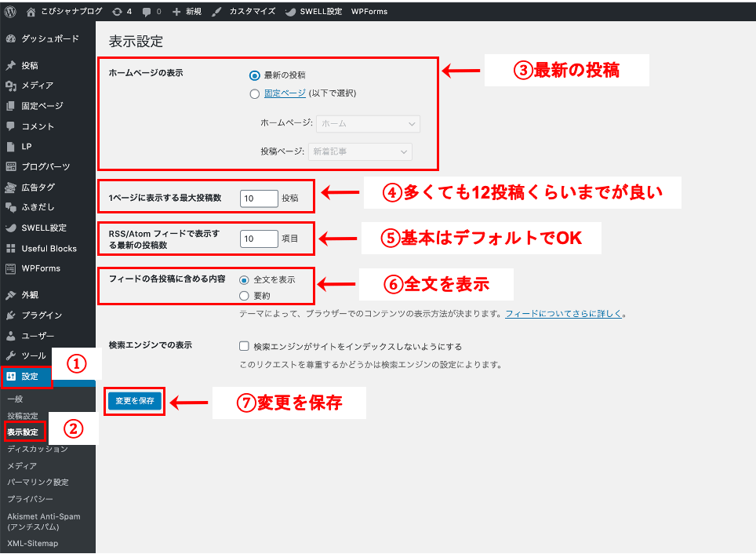Click the 1ページに表示する最大投稿数 number field
This screenshot has height=554, width=756.
coord(259,199)
